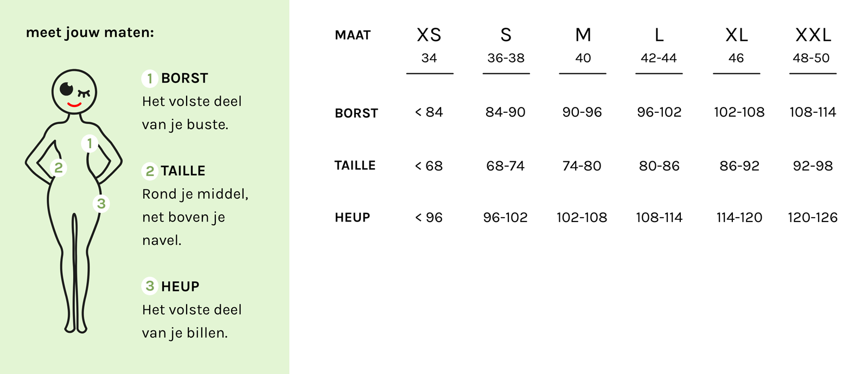Click the number 2 badge beside TAILLE
Image resolution: width=868 pixels, height=374 pixels.
tap(150, 171)
